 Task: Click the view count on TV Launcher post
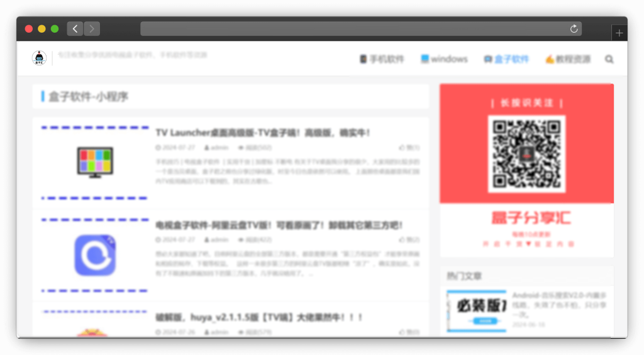point(255,147)
